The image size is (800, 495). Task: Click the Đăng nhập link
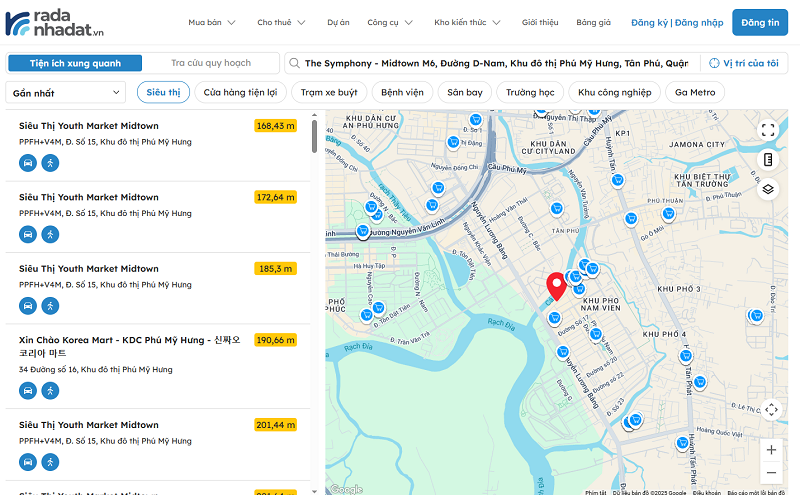[698, 22]
